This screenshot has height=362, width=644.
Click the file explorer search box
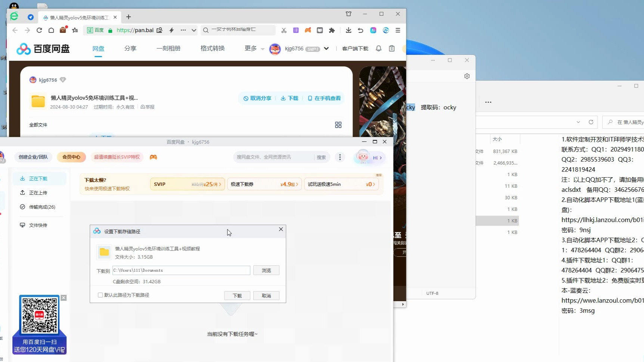pyautogui.click(x=624, y=122)
